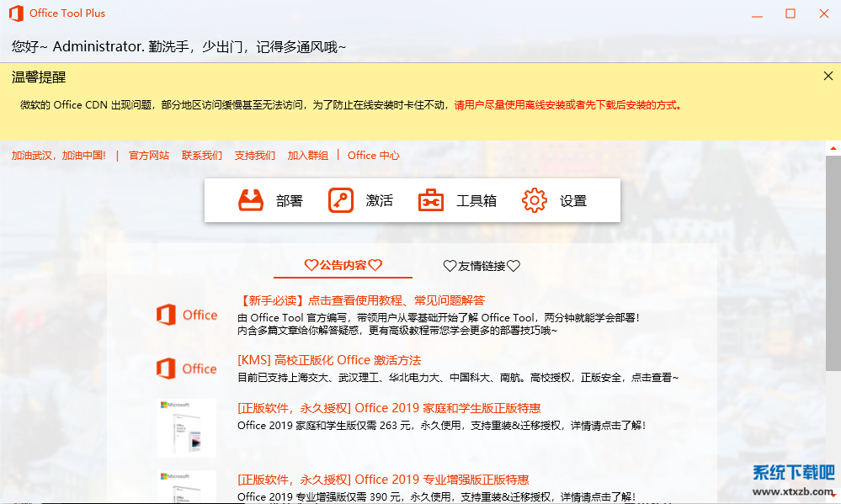
Task: Click the 设置 label
Action: click(573, 201)
